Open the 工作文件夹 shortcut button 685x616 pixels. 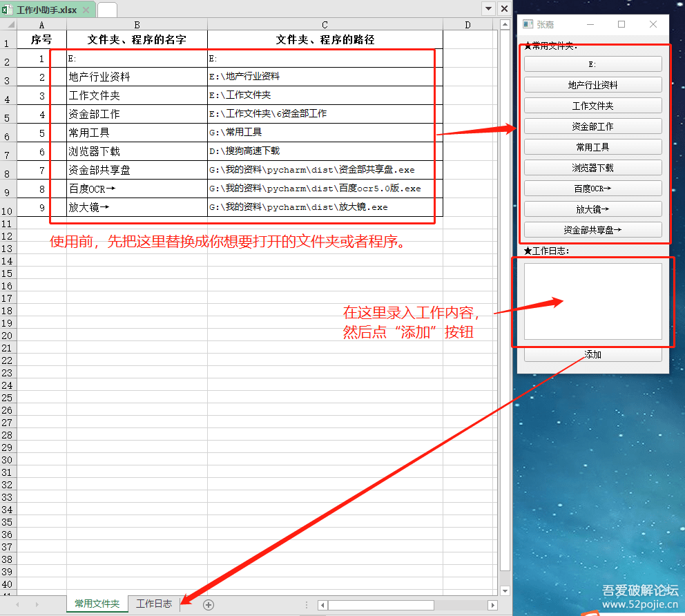point(592,105)
